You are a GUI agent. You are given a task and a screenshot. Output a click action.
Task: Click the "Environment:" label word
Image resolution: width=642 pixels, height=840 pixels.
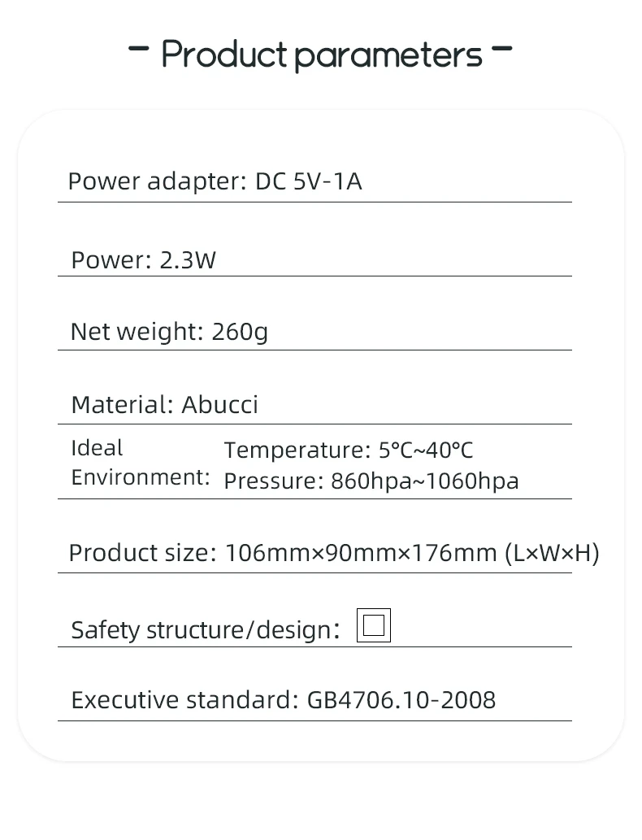click(141, 477)
